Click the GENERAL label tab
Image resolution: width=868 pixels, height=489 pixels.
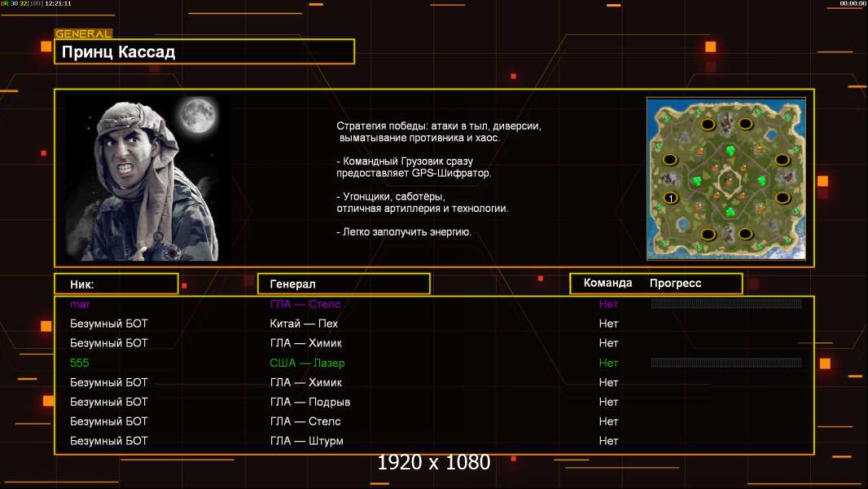point(83,34)
